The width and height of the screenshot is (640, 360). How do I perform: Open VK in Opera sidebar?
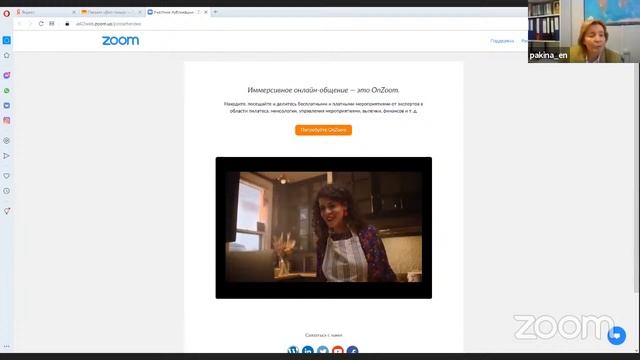point(7,105)
